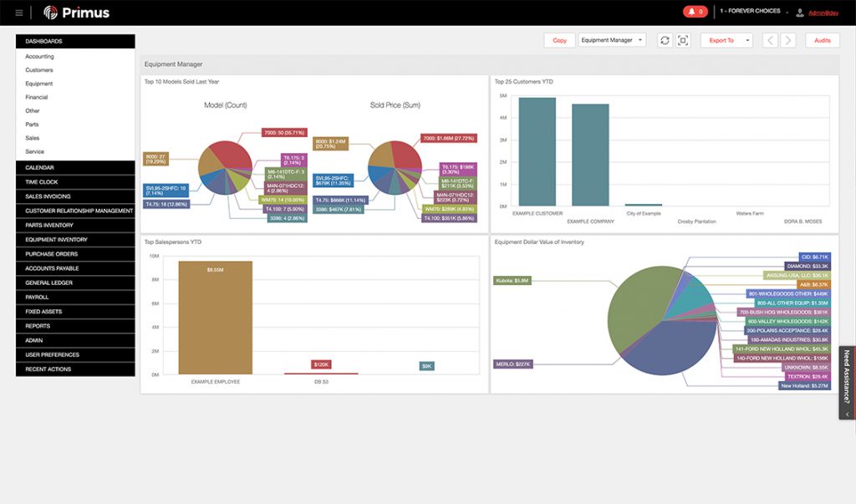Go to next dashboard arrow

click(787, 40)
